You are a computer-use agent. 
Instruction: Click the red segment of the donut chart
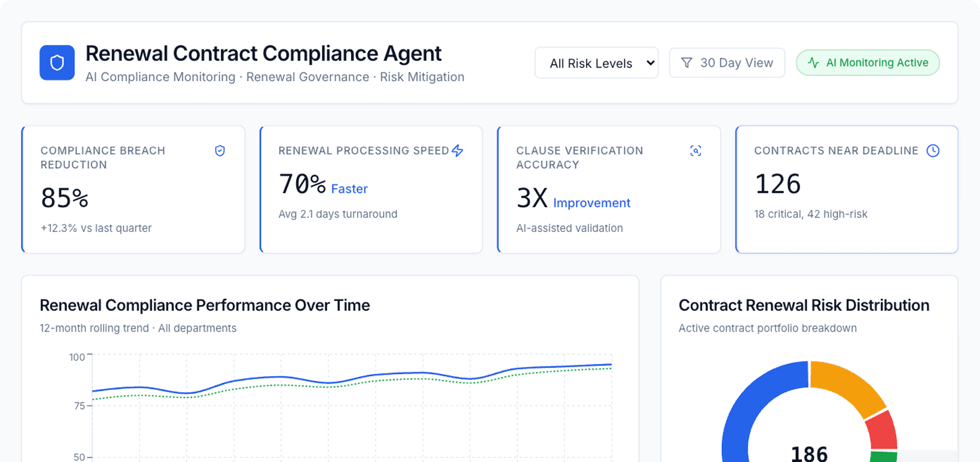(882, 431)
